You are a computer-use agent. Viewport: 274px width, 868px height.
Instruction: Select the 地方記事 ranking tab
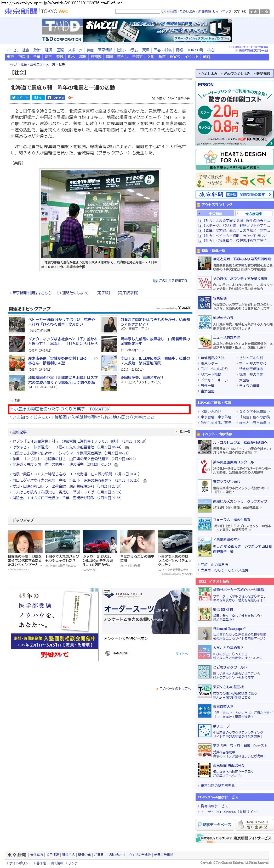tap(254, 214)
